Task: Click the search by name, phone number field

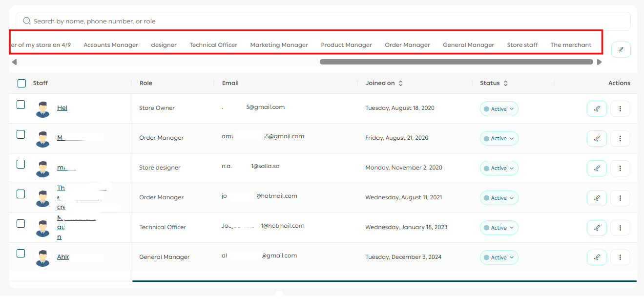Action: point(322,21)
